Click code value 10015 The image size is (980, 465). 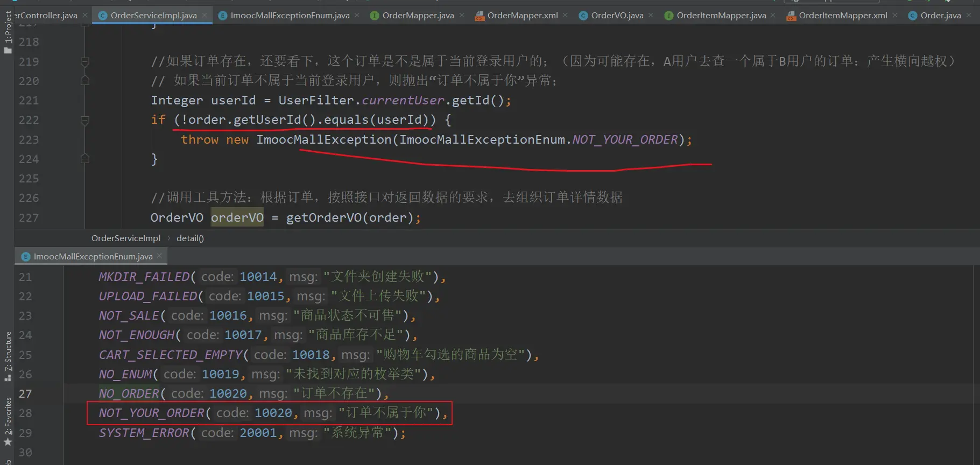[266, 296]
